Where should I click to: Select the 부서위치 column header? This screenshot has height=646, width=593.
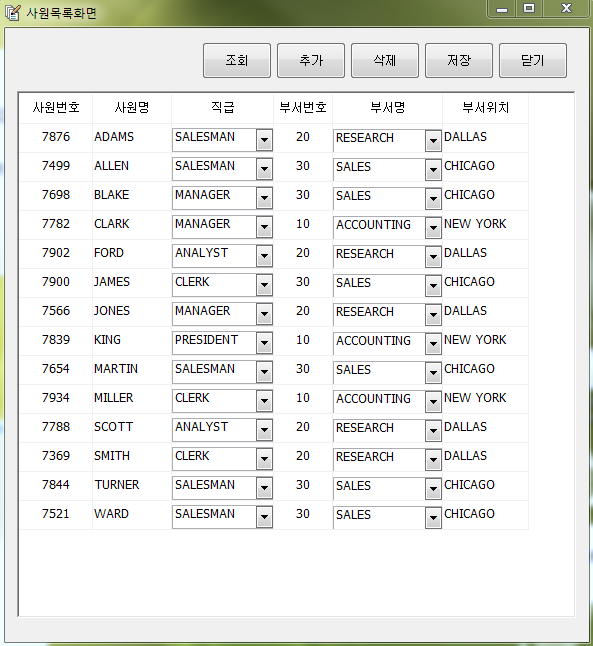click(x=485, y=108)
